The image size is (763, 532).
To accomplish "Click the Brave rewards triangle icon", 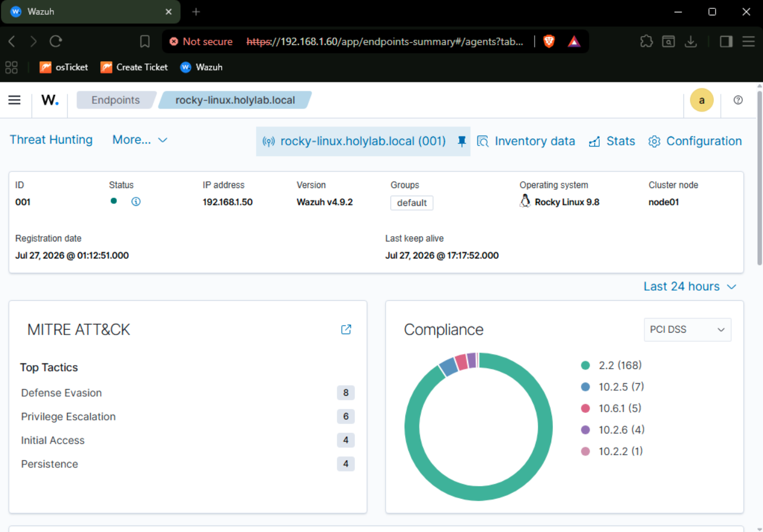I will click(574, 42).
